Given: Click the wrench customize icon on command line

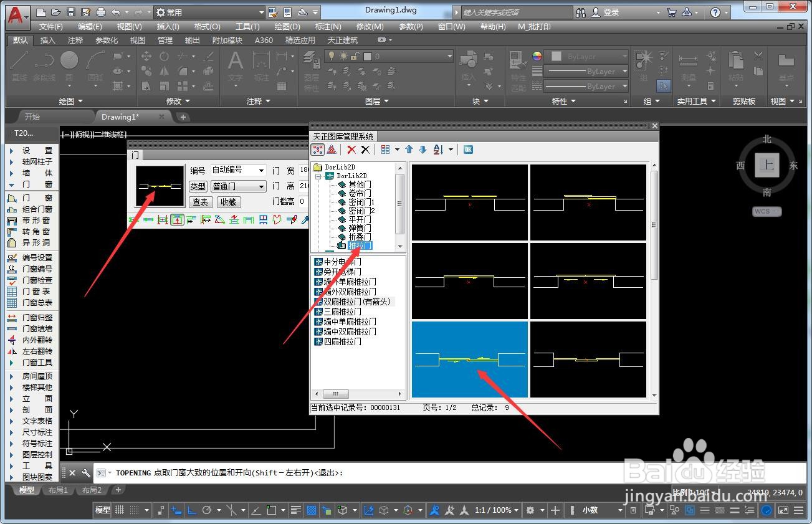Looking at the screenshot, I should point(86,473).
